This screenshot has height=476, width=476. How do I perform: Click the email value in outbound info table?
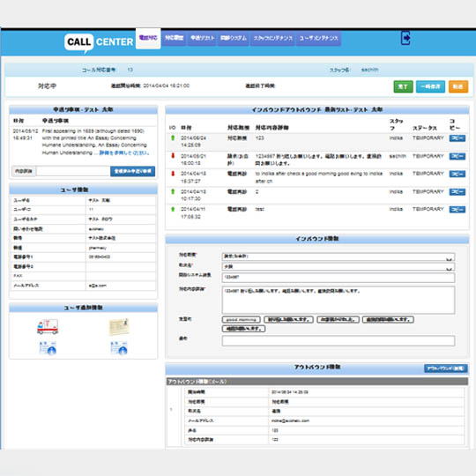290,420
